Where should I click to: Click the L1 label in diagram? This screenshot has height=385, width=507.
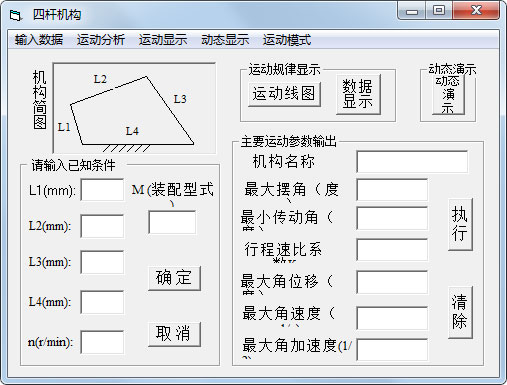[64, 127]
